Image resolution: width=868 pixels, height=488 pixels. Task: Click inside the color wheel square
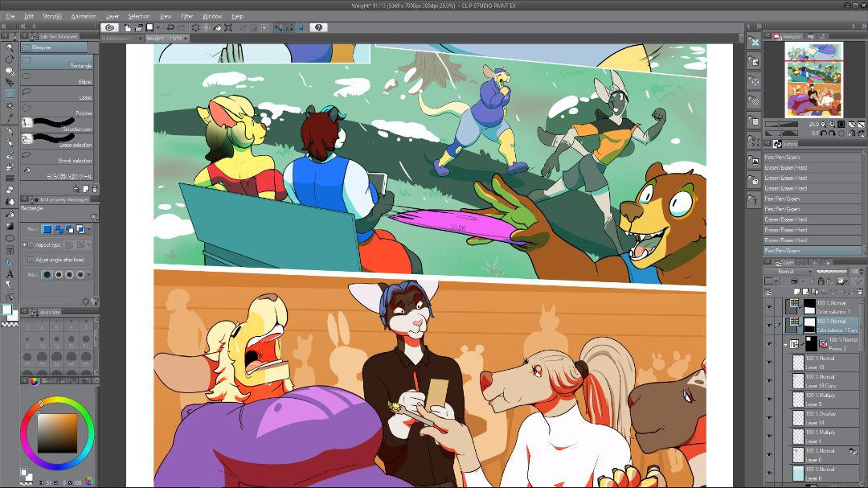pos(57,433)
